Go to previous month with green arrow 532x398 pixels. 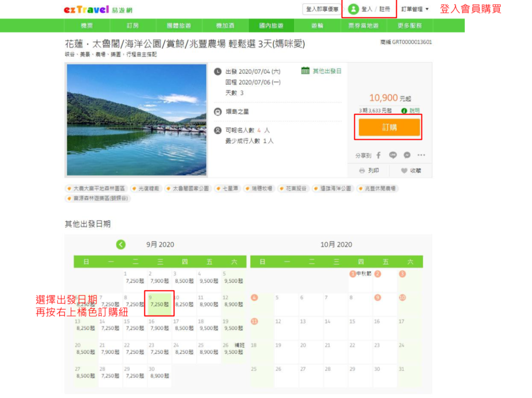(x=120, y=245)
